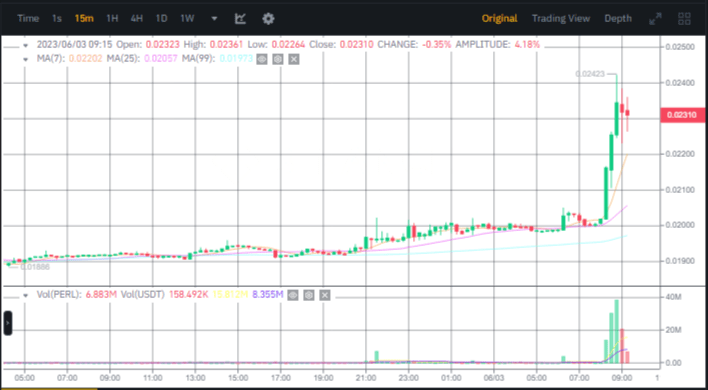The height and width of the screenshot is (390, 708).
Task: Expand chart to fullscreen with arrows icon
Action: coord(655,19)
